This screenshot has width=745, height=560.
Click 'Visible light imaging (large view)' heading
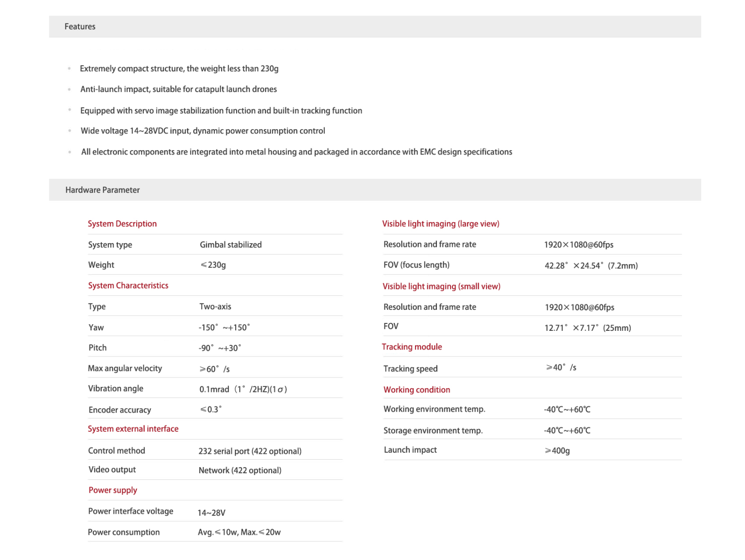point(441,224)
